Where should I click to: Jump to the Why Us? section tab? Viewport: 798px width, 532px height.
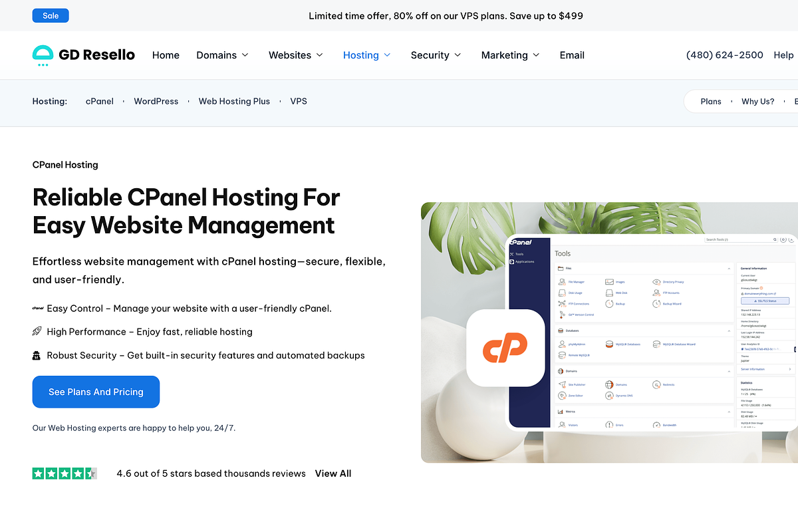pos(758,101)
